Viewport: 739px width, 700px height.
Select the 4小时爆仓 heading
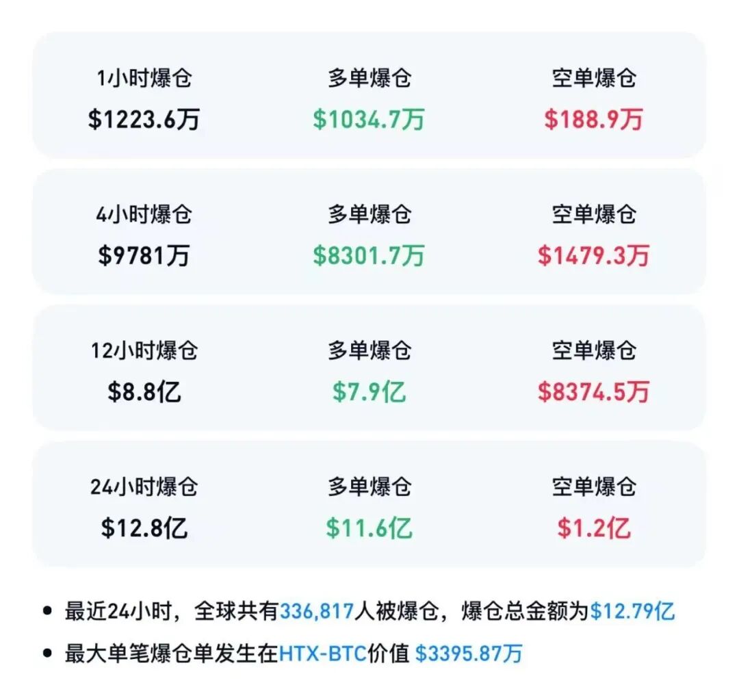[x=144, y=214]
